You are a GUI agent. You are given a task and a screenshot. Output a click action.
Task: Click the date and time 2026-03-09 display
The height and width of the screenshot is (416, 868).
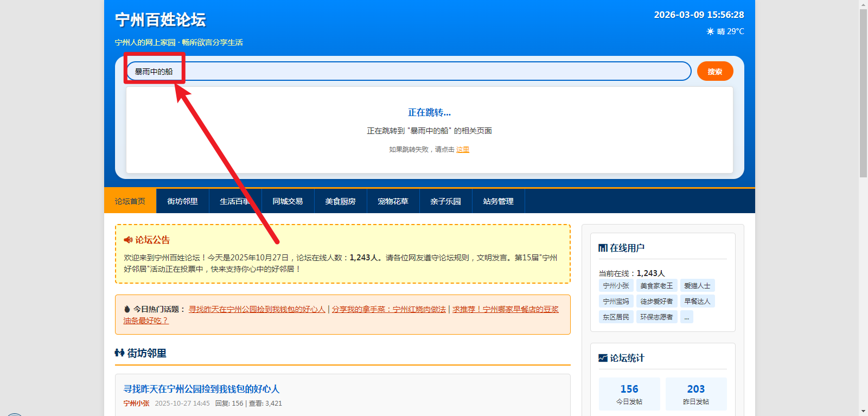(699, 15)
